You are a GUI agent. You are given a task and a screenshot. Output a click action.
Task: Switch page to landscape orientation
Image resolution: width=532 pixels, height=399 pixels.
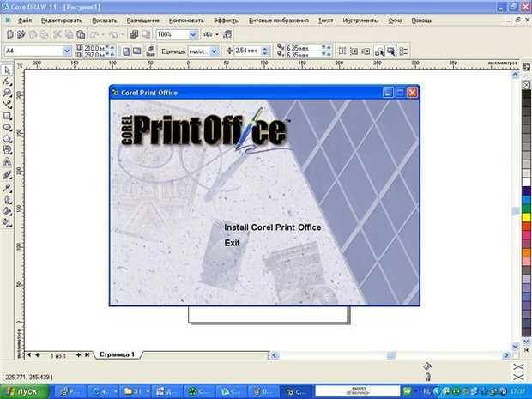pyautogui.click(x=136, y=51)
